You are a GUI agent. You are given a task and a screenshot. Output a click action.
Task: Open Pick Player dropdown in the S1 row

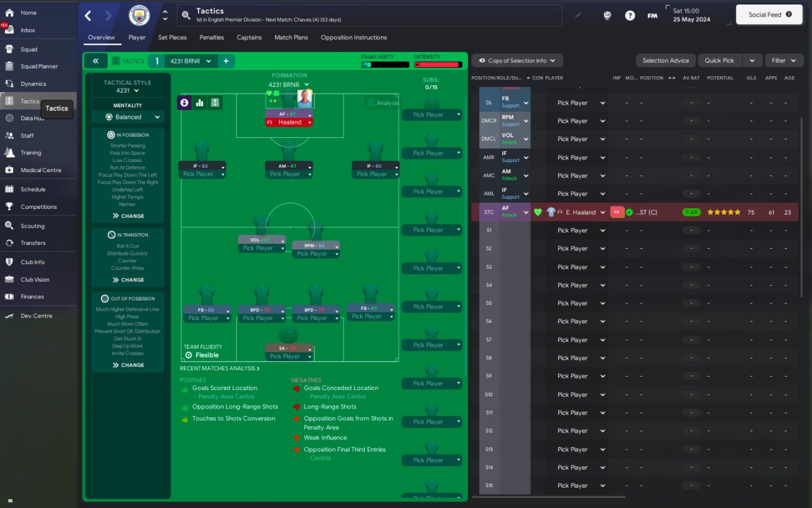[x=581, y=231]
